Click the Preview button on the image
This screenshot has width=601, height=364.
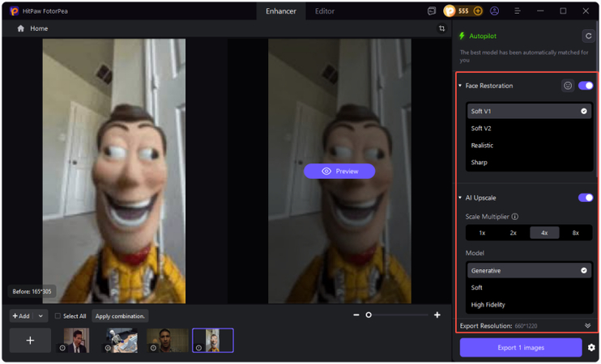point(339,171)
